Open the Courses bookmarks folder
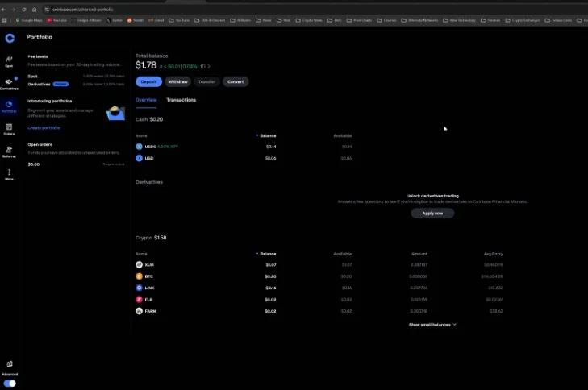 (x=386, y=20)
